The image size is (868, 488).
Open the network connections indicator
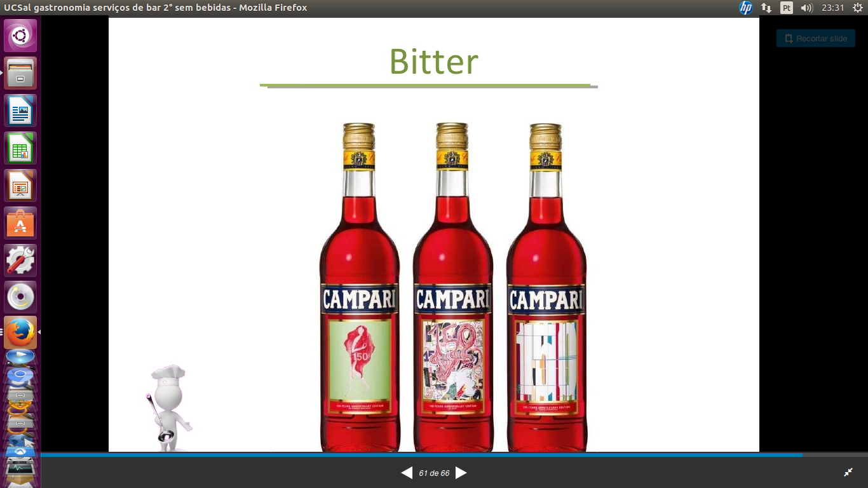(x=766, y=8)
